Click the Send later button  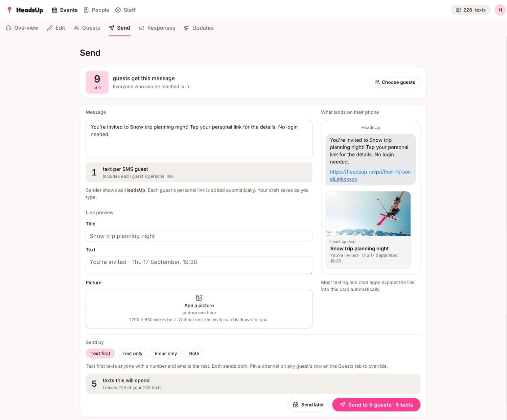309,405
